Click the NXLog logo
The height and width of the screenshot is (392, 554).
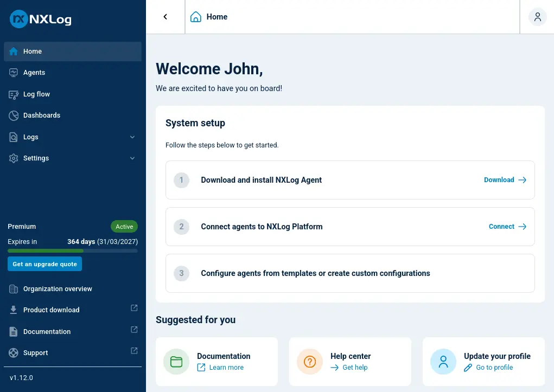coord(40,19)
